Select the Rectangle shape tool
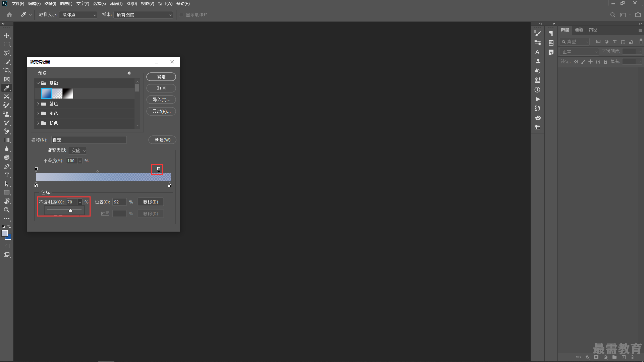Viewport: 644px width, 362px height. pyautogui.click(x=7, y=192)
